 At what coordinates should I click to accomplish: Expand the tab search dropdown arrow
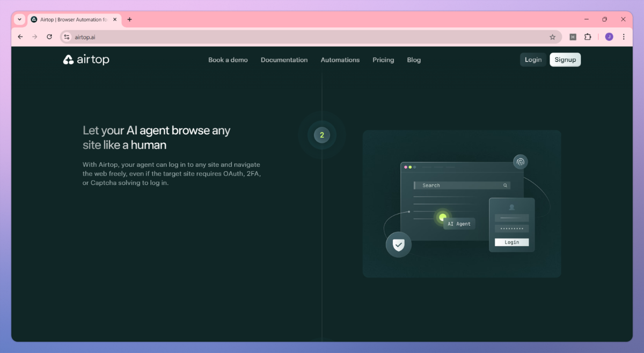tap(20, 19)
